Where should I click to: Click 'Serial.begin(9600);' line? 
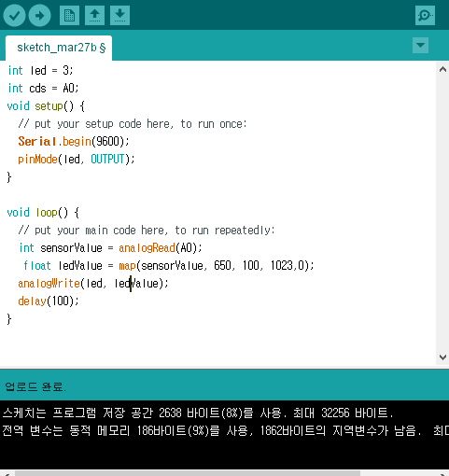(x=74, y=142)
